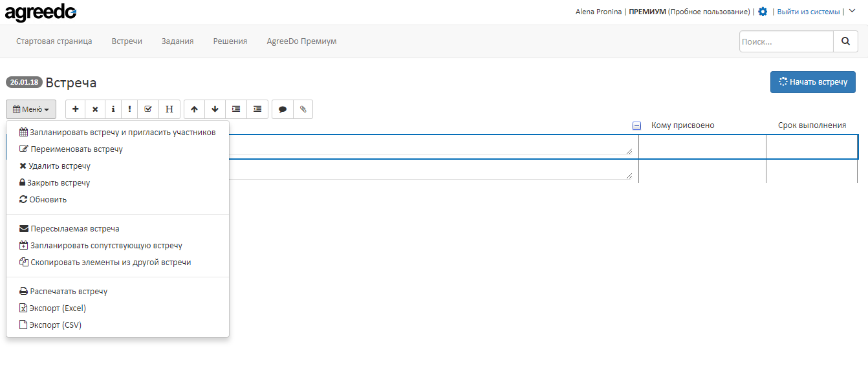
Task: Click the H heading toolbar icon
Action: point(169,109)
